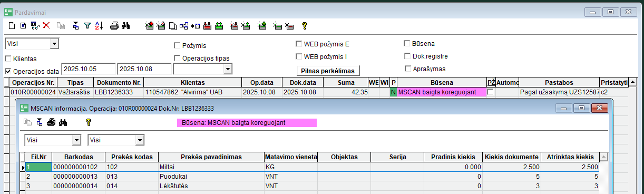Delete record using the red X icon
This screenshot has height=194, width=644.
[x=46, y=25]
